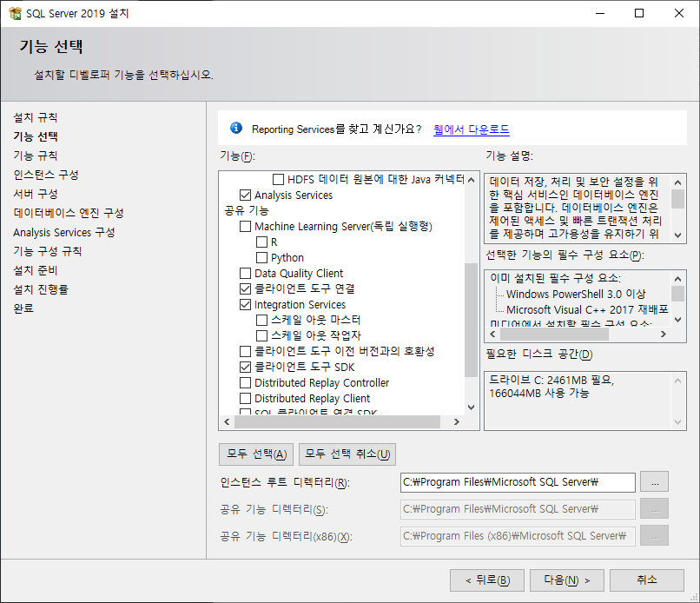
Task: Click feature description scroll up arrow
Action: click(677, 182)
